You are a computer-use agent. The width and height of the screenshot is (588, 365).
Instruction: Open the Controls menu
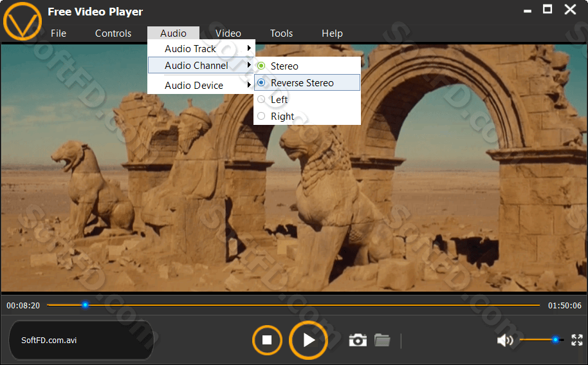[x=113, y=33]
